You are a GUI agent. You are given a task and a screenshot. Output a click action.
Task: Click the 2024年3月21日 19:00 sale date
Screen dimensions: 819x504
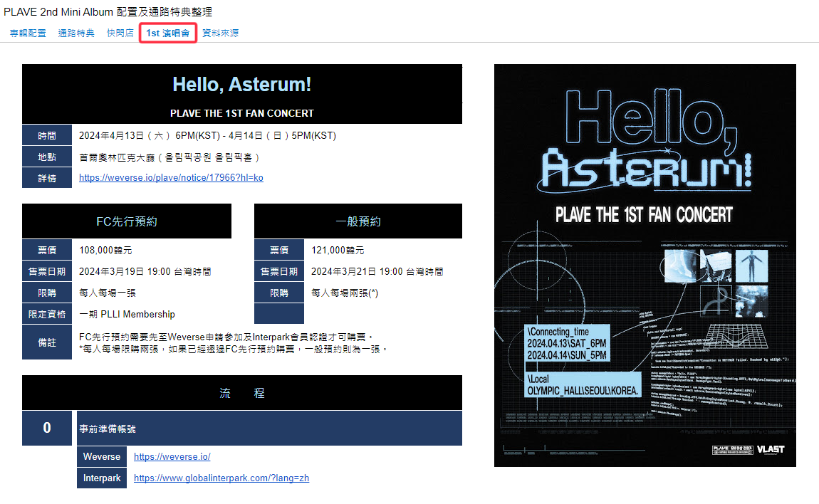377,272
